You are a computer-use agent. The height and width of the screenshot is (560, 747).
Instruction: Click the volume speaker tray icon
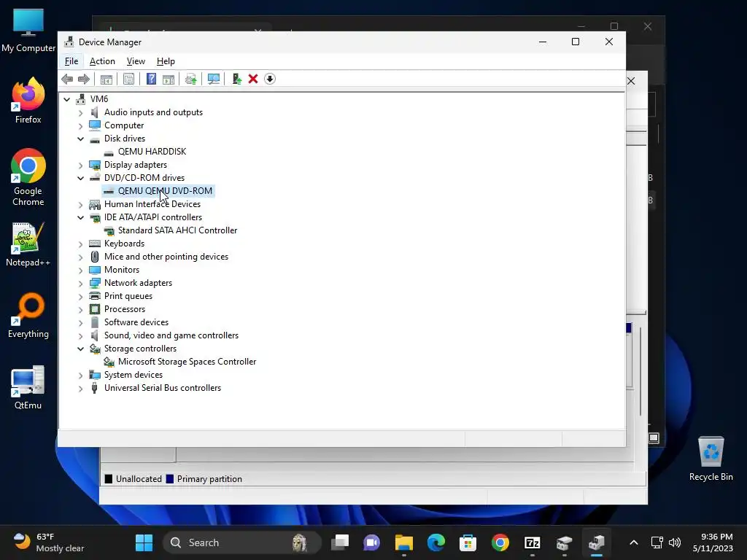675,542
